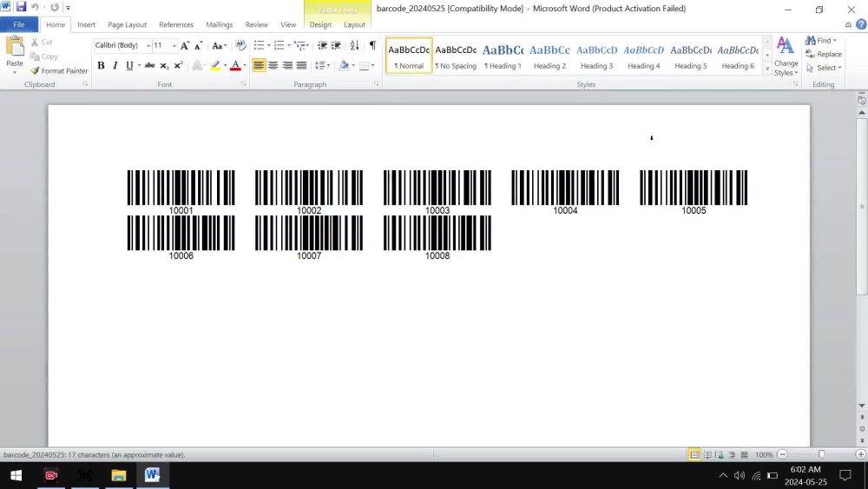Viewport: 868px width, 489px height.
Task: Toggle show paragraph marks
Action: pyautogui.click(x=372, y=45)
